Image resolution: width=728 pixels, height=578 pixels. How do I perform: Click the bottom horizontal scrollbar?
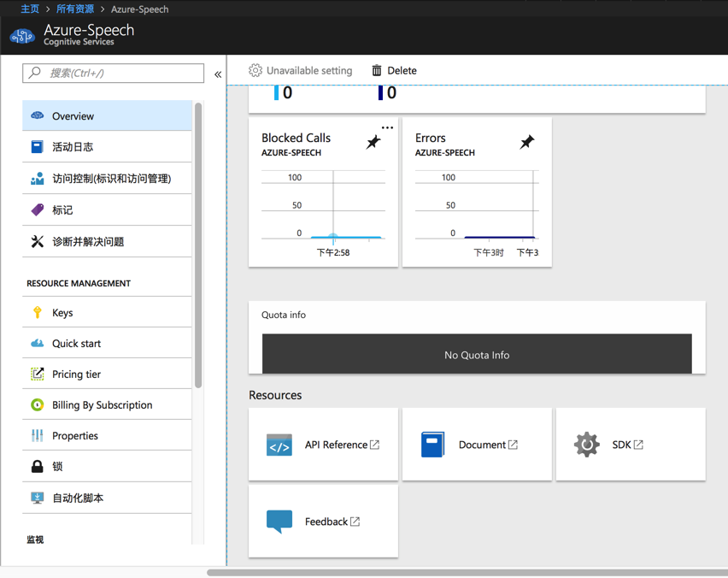[467, 572]
